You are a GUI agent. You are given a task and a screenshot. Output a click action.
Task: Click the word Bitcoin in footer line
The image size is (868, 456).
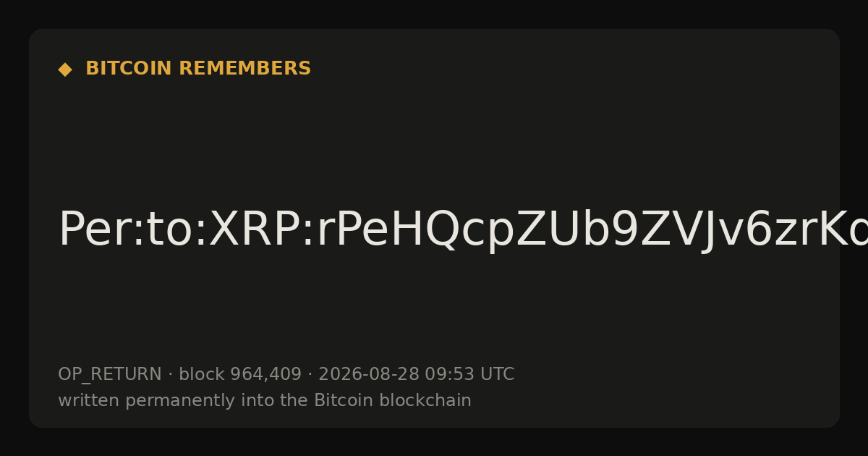(x=337, y=401)
